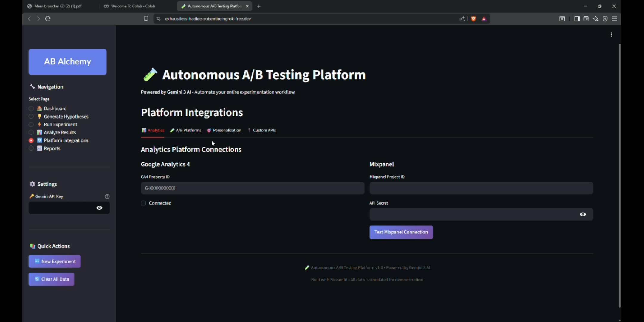Screen dimensions: 644x322
Task: Switch to the A/B Platforms tab
Action: [185, 130]
